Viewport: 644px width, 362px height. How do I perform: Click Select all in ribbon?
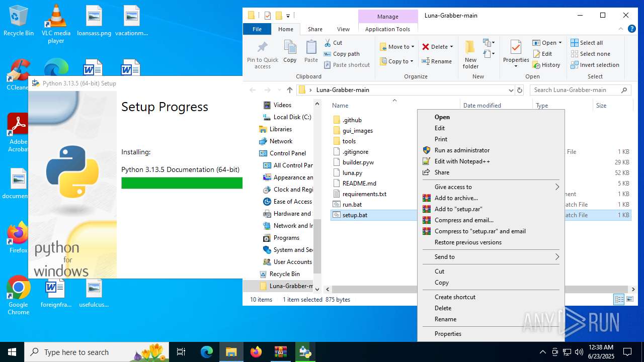(587, 43)
